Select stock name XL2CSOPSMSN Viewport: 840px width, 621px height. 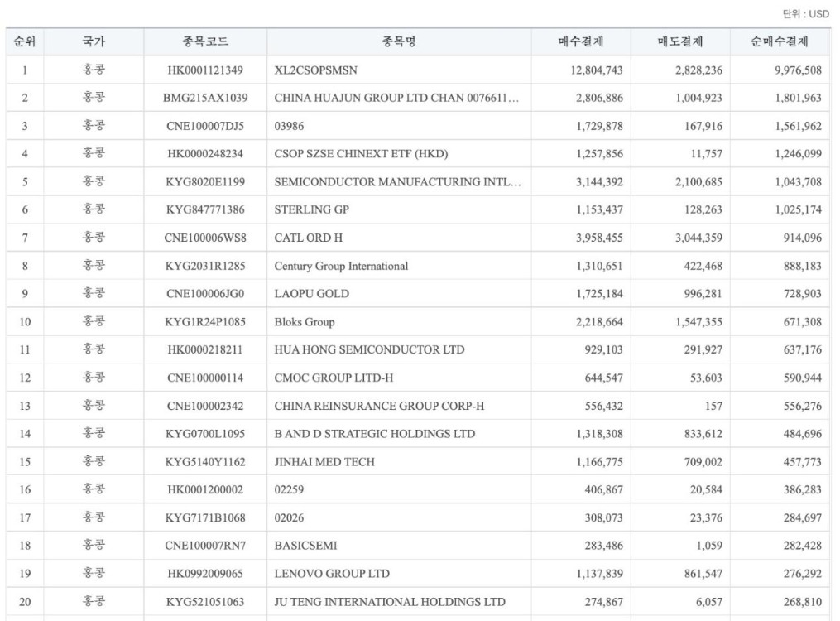coord(315,70)
